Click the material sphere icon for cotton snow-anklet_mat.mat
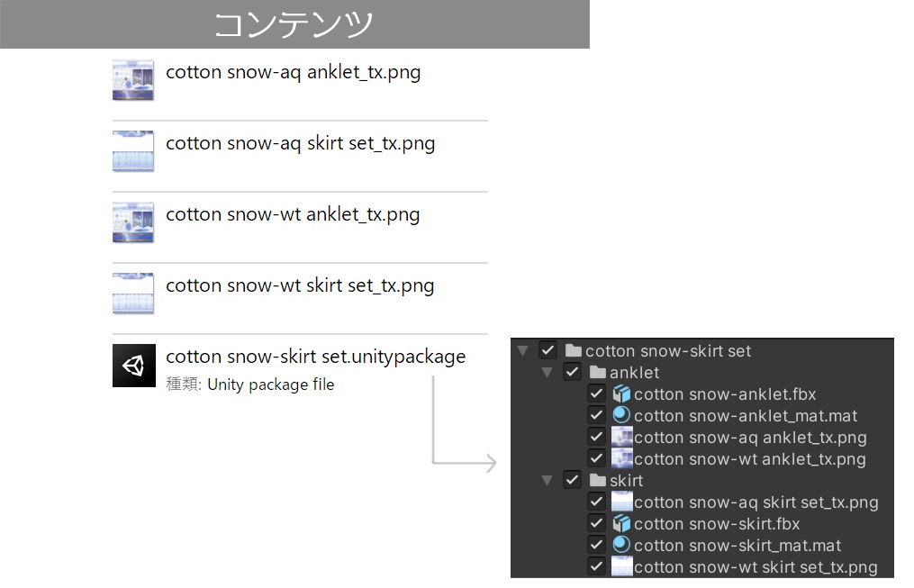 [x=621, y=416]
